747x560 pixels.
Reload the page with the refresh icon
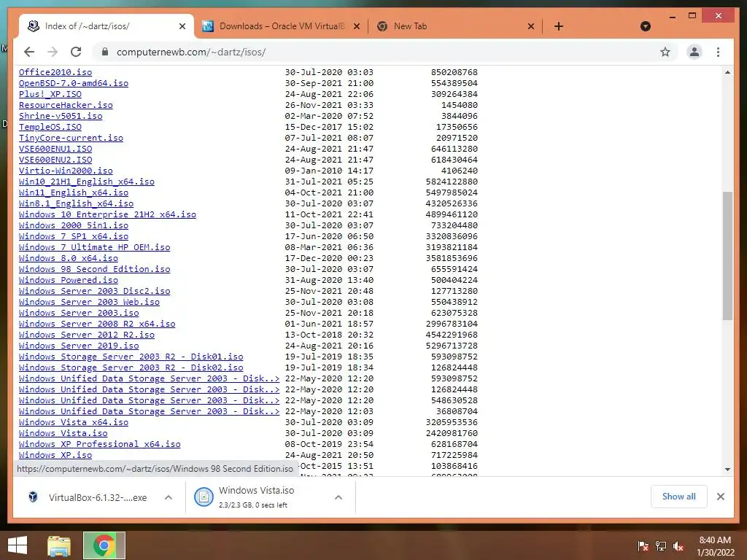click(76, 52)
